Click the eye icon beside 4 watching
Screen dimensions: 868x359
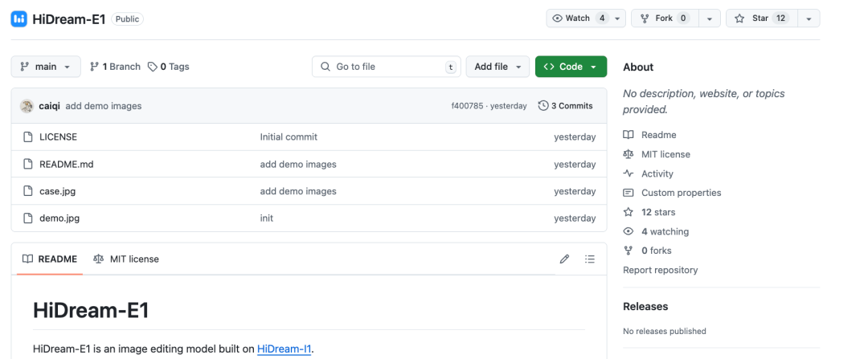coord(628,232)
